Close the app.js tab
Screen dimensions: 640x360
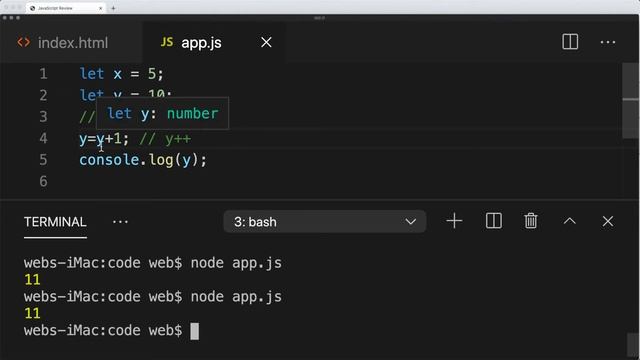[x=266, y=42]
